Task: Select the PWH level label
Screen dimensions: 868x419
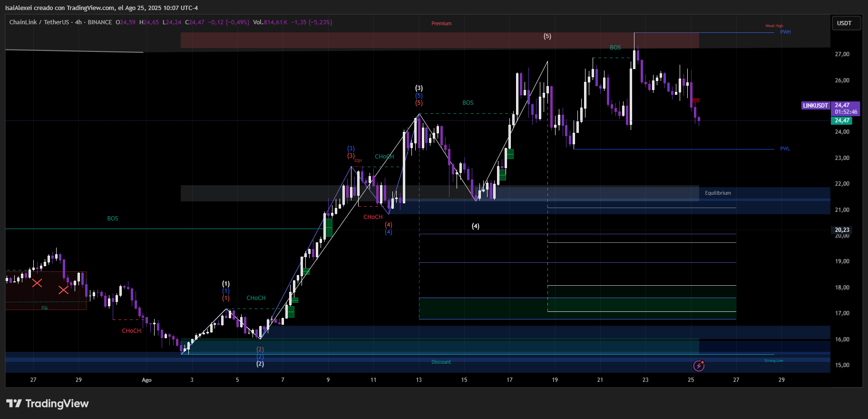Action: [x=785, y=32]
